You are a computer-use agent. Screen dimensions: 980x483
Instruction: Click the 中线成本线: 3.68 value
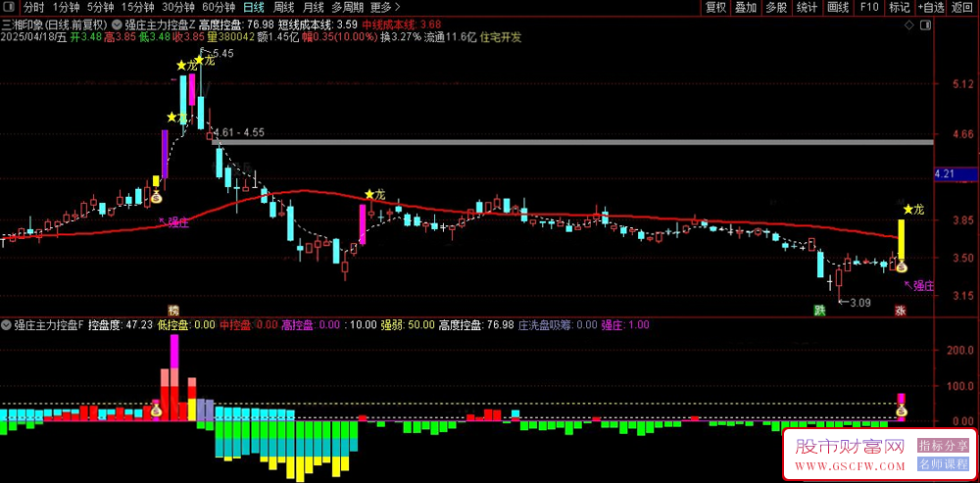[402, 25]
